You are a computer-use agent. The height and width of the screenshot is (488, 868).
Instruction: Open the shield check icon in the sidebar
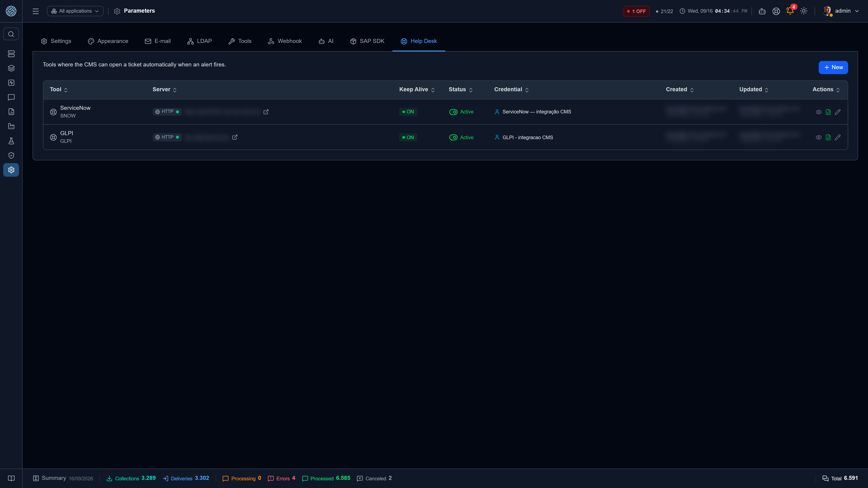(11, 155)
